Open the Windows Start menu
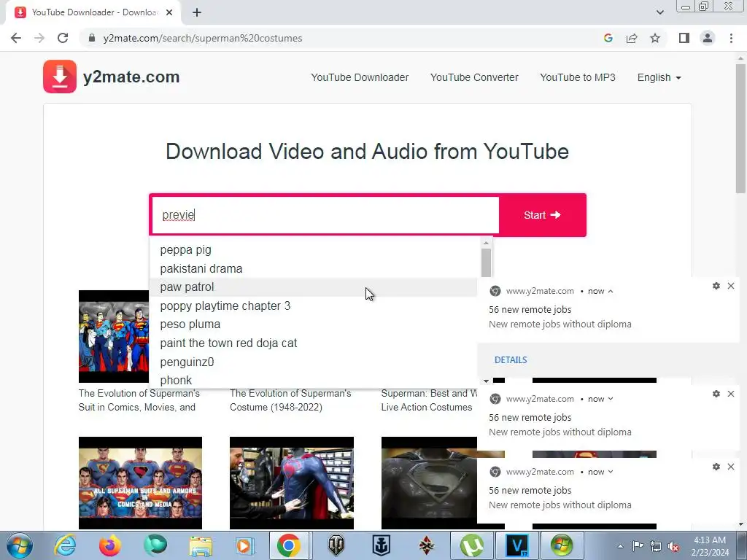This screenshot has height=560, width=747. [x=20, y=545]
